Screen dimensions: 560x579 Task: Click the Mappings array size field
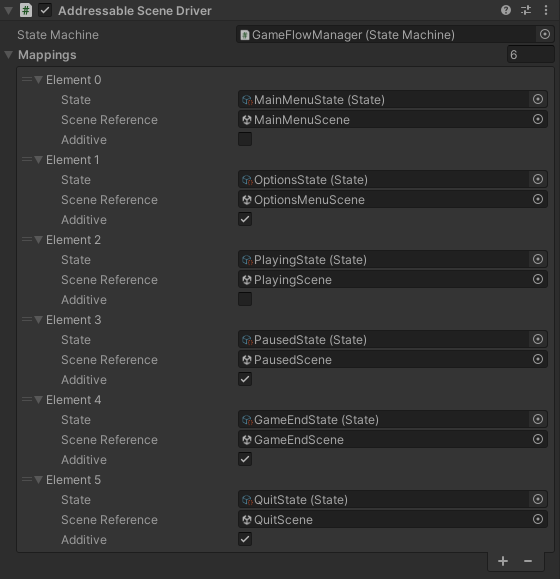point(530,55)
